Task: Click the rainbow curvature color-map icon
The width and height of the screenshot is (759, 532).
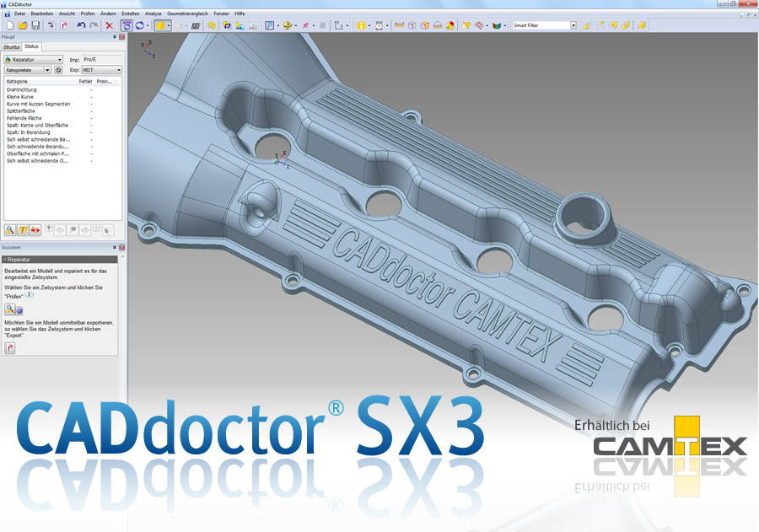Action: click(496, 25)
